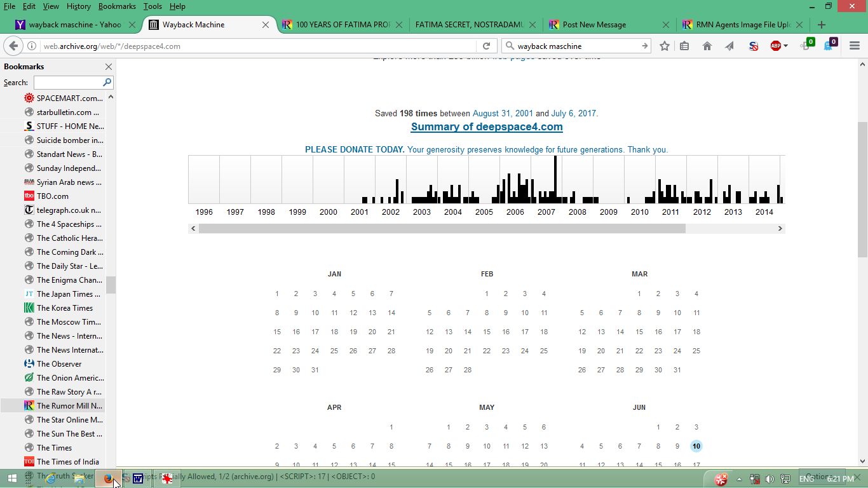Viewport: 868px width, 488px height.
Task: Click the Adblock Plus ABP icon
Action: coord(775,46)
